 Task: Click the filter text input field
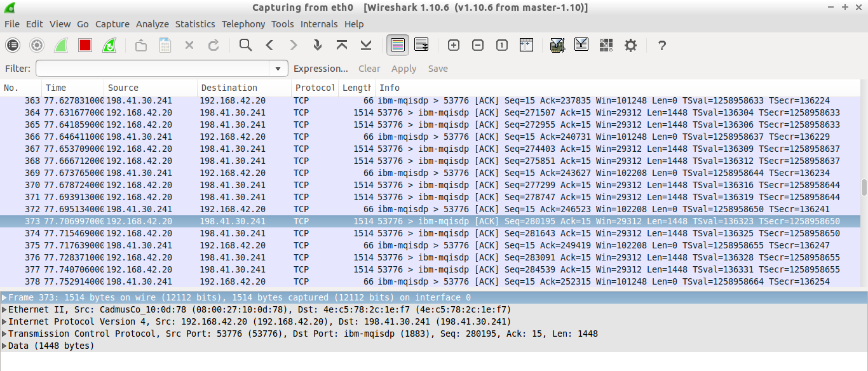pyautogui.click(x=153, y=69)
